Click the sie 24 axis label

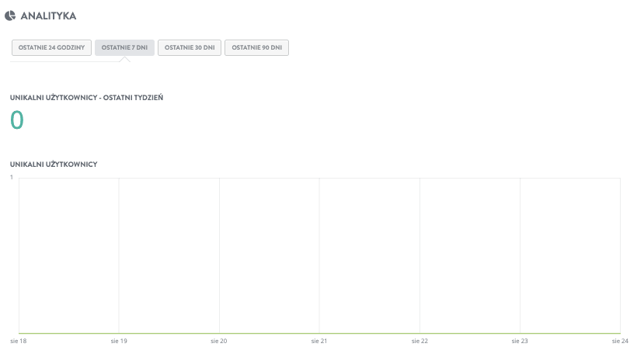pyautogui.click(x=619, y=341)
